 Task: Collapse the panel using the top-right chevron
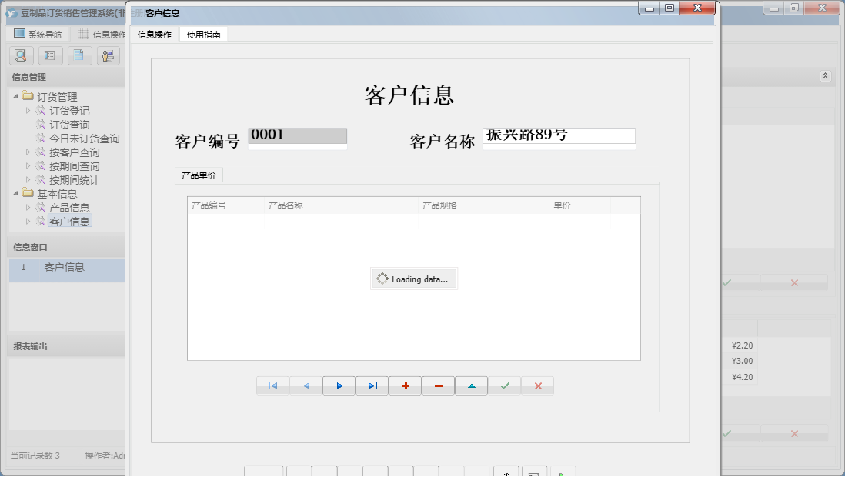coord(826,76)
